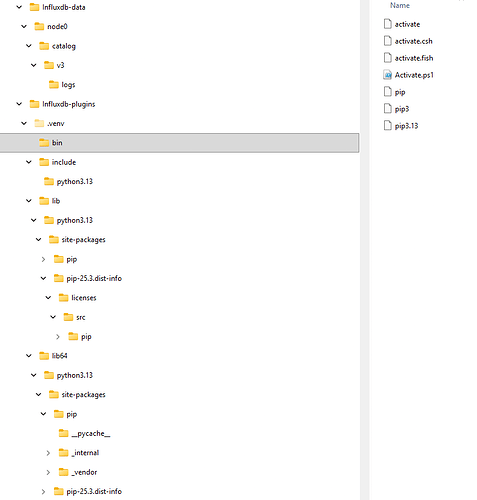Expand the pip folder under src
The width and height of the screenshot is (477, 500).
(58, 337)
